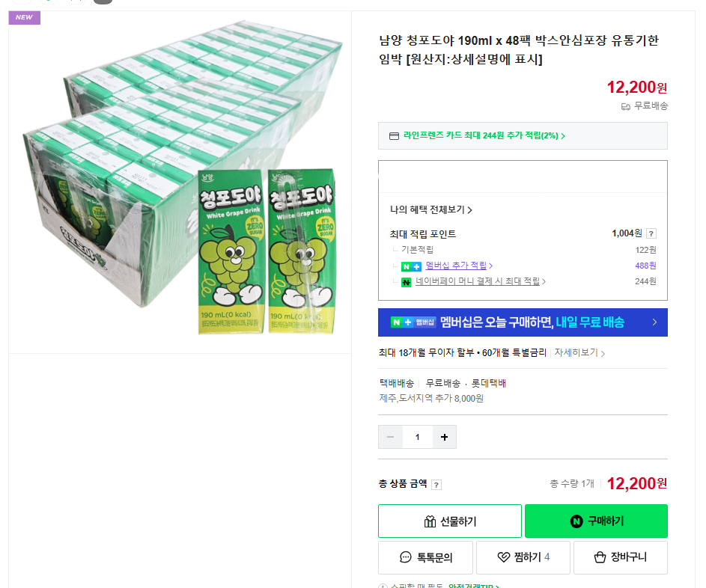Click the credit card icon in 라인프렌즈 banner

(394, 136)
